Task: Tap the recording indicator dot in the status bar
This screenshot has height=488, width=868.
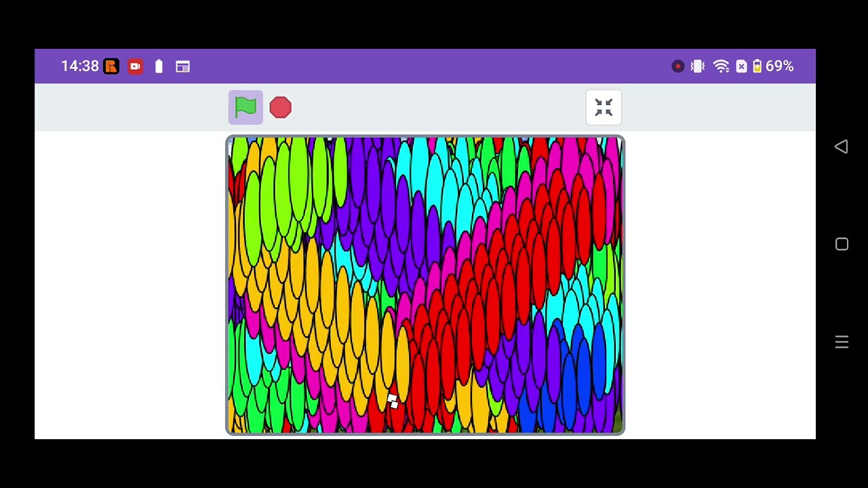Action: pos(677,66)
